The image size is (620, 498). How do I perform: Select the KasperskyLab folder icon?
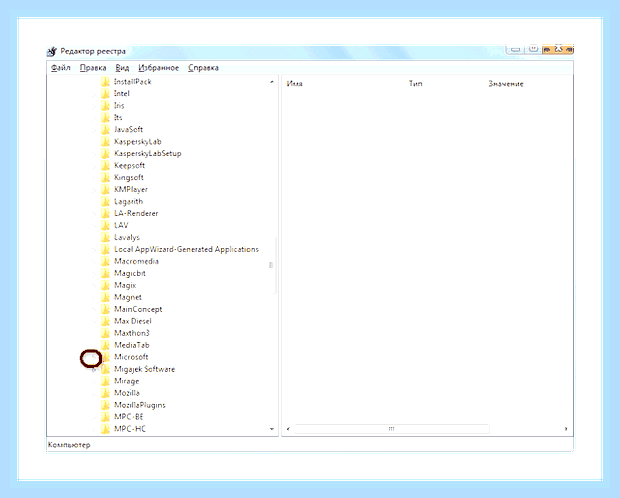105,142
